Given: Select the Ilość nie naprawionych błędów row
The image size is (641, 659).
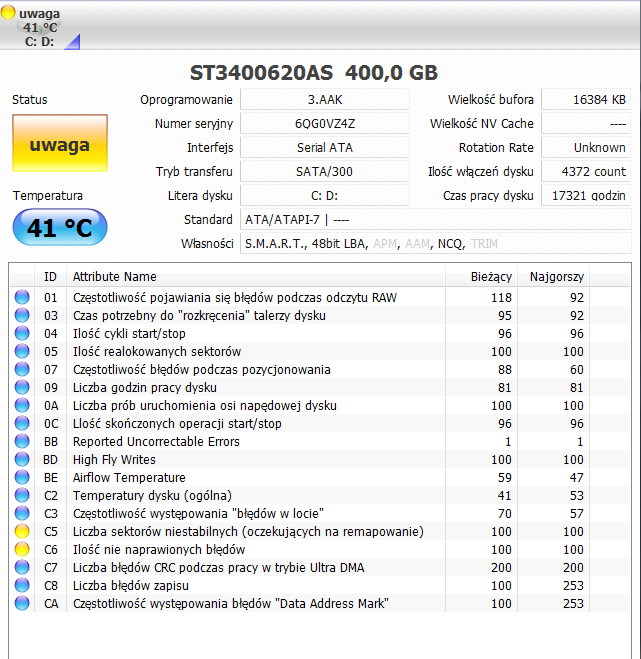Looking at the screenshot, I should 320,549.
